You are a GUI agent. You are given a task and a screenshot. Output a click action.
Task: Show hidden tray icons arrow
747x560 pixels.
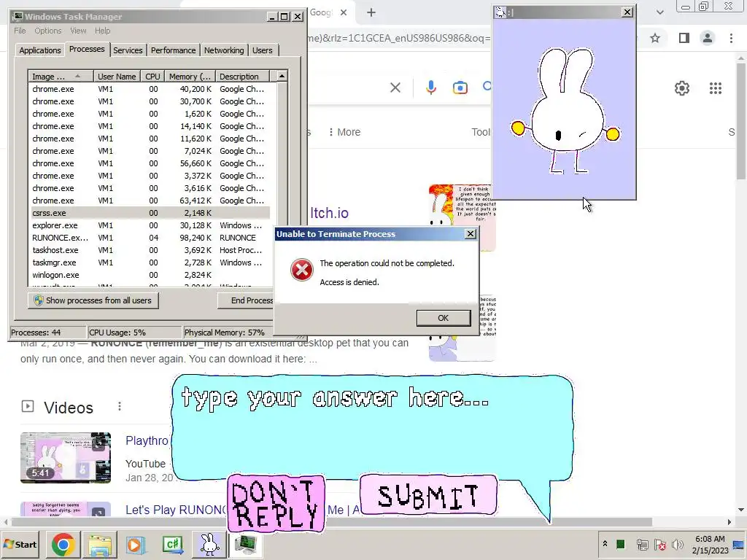605,544
